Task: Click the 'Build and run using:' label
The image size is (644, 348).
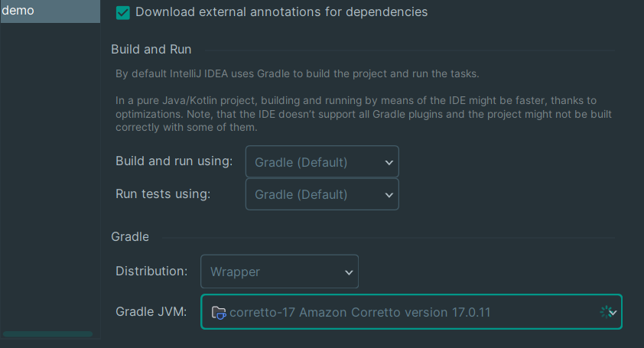Action: (x=174, y=161)
